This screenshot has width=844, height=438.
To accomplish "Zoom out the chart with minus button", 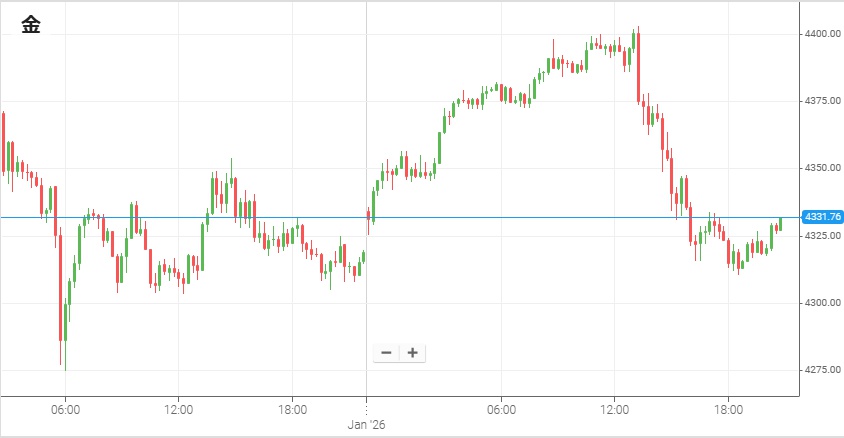I will (x=386, y=353).
